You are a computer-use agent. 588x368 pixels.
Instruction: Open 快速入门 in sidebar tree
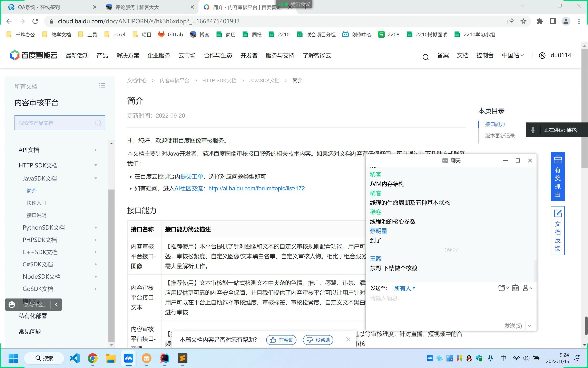pyautogui.click(x=37, y=203)
